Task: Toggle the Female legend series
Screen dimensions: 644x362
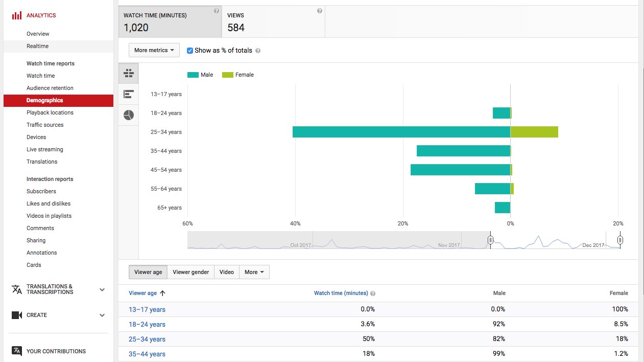Action: coord(238,75)
